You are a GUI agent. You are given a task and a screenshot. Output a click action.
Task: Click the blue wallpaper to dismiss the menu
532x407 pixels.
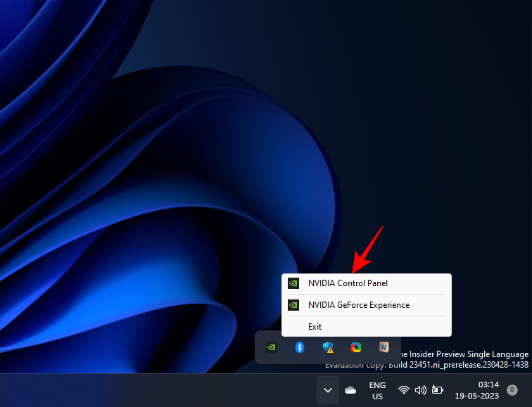141,176
